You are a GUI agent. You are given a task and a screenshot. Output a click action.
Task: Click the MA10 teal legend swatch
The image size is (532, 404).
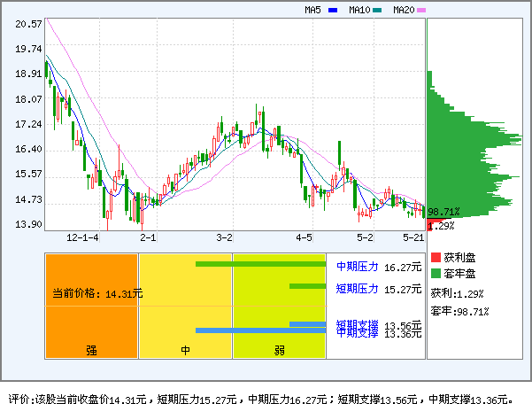[377, 10]
